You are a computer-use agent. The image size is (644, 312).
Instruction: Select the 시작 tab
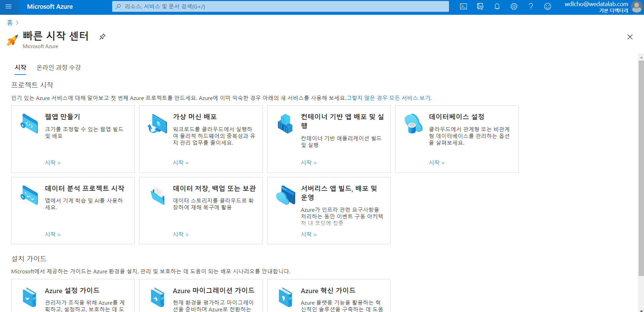tap(21, 67)
